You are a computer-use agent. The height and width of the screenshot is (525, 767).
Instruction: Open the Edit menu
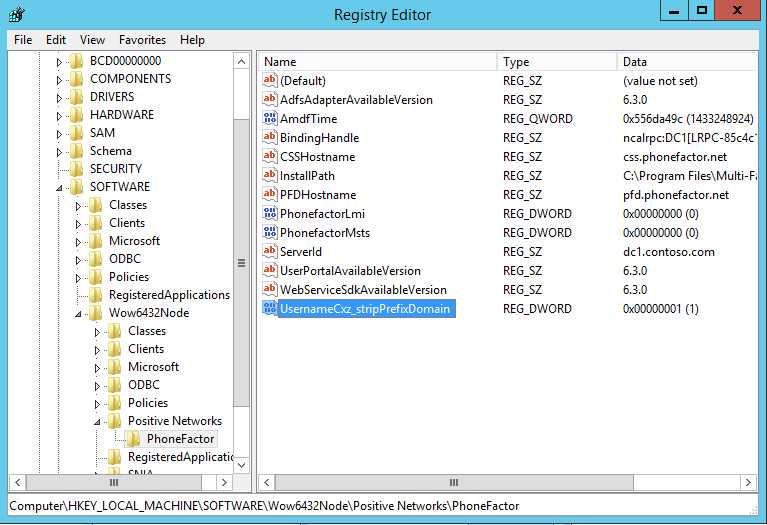[56, 40]
